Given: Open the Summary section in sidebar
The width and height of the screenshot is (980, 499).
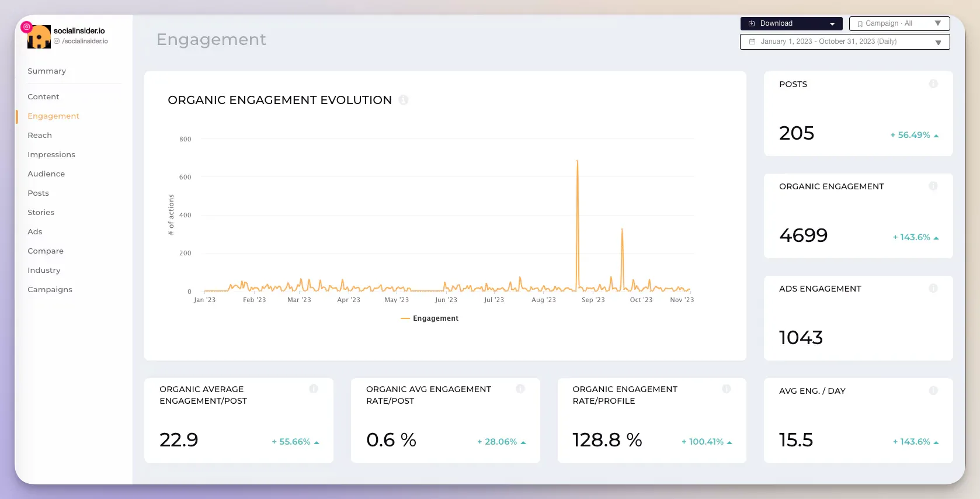Looking at the screenshot, I should click(x=47, y=71).
